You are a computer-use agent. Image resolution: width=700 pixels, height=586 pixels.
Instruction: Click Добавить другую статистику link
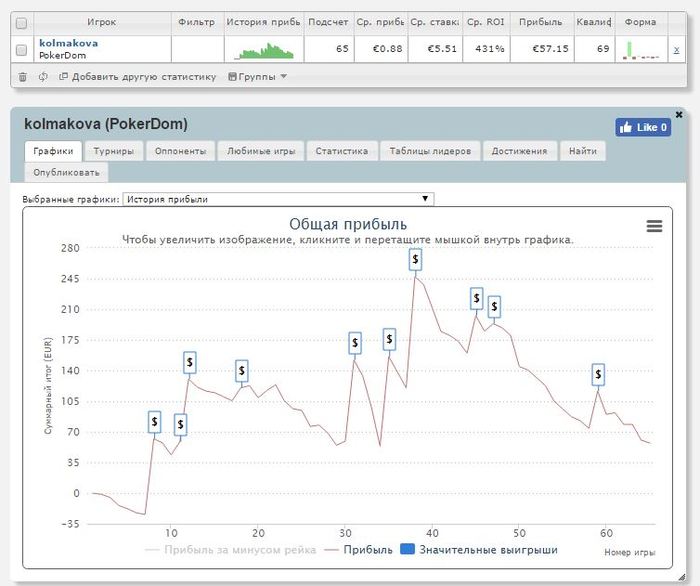click(x=138, y=77)
